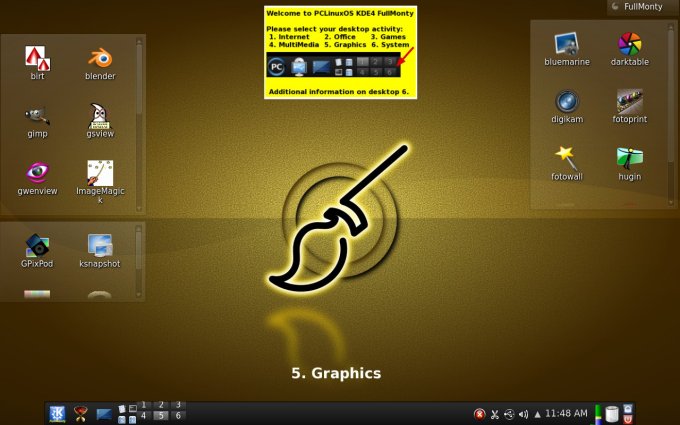Launch the gsview ghost icon
Screen dimensions: 680x425
pos(100,116)
